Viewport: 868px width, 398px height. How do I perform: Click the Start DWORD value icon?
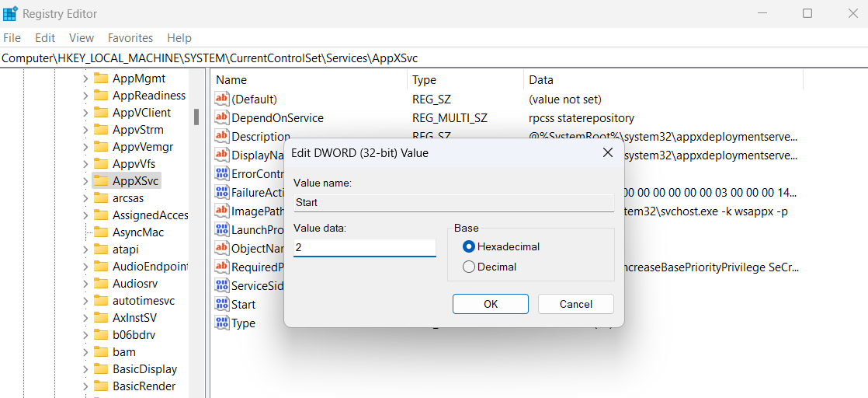pos(222,304)
